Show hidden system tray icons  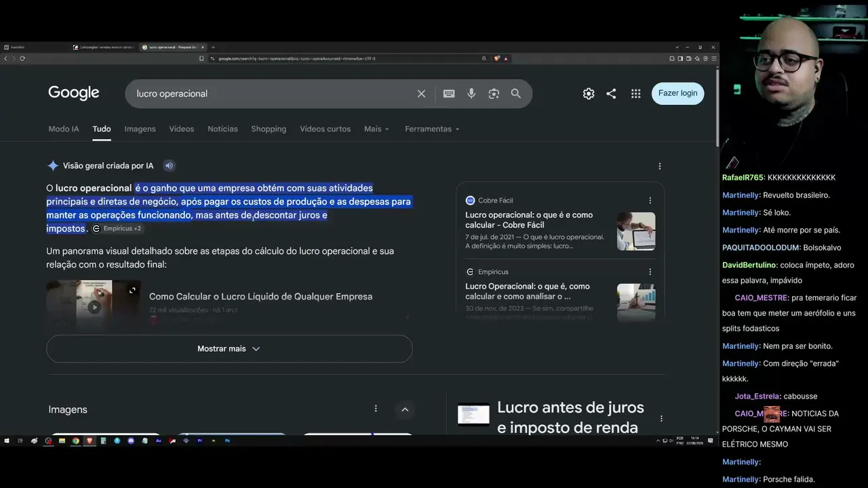tap(658, 441)
